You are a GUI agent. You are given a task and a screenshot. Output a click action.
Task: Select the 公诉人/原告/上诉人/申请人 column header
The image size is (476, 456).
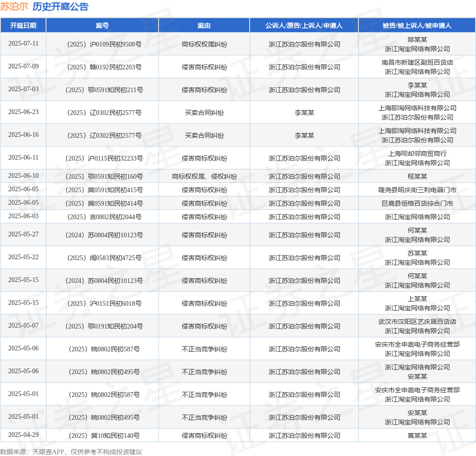(x=304, y=26)
